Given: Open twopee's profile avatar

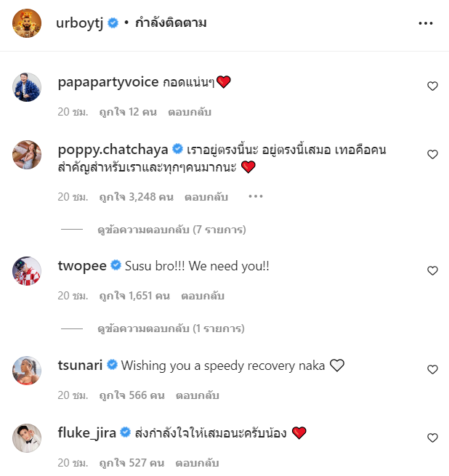Looking at the screenshot, I should 27,271.
